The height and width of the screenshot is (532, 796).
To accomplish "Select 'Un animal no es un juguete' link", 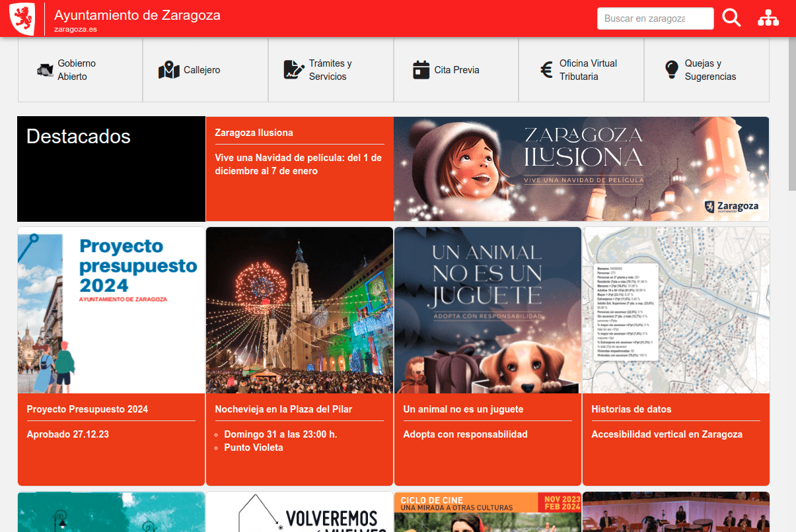I will click(463, 409).
